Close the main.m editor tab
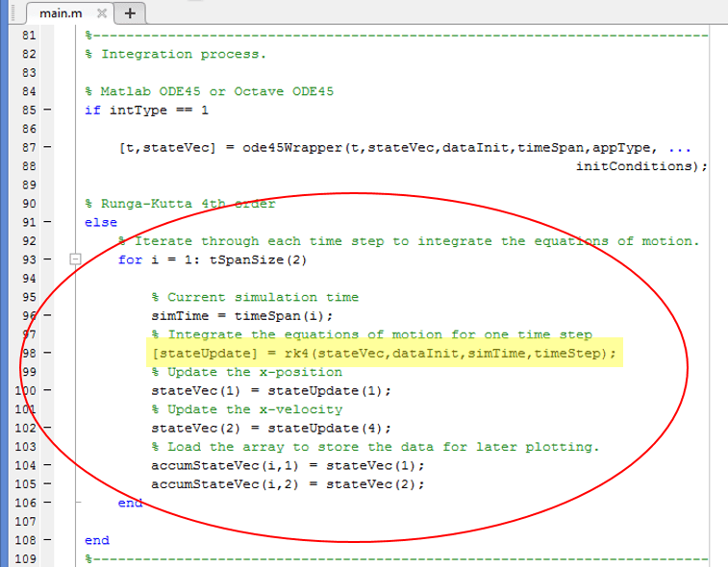 103,12
